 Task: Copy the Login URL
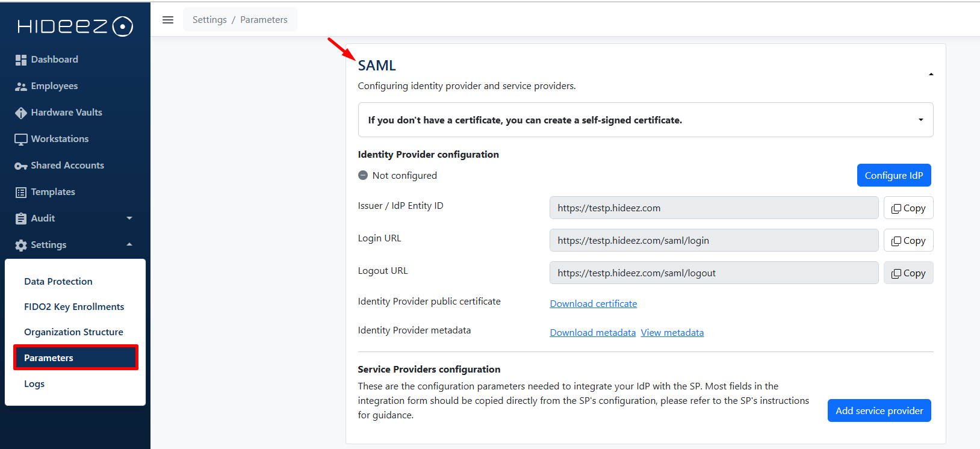(x=908, y=241)
